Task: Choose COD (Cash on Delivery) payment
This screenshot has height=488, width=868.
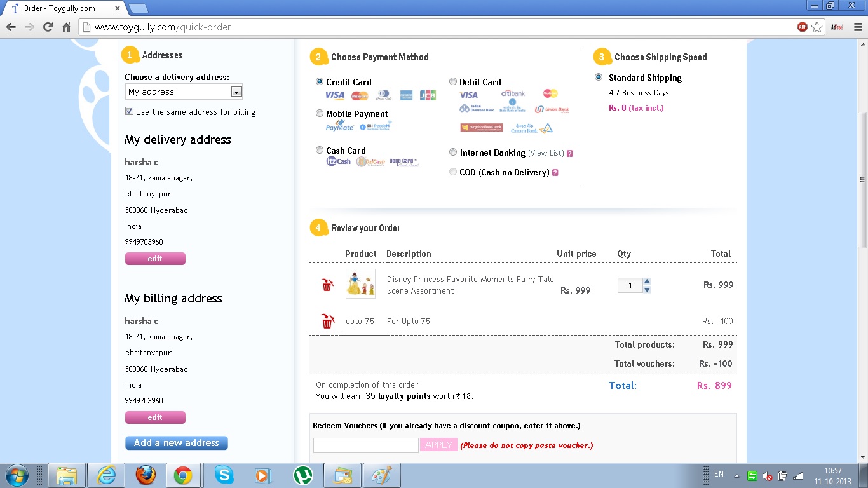Action: [x=453, y=172]
